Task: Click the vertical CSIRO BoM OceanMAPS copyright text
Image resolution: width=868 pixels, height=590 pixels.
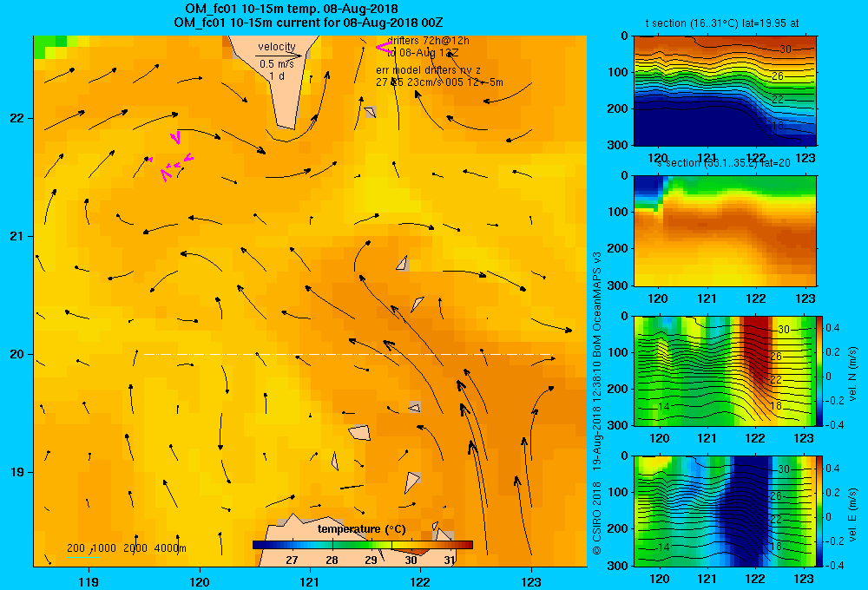Action: click(x=597, y=403)
